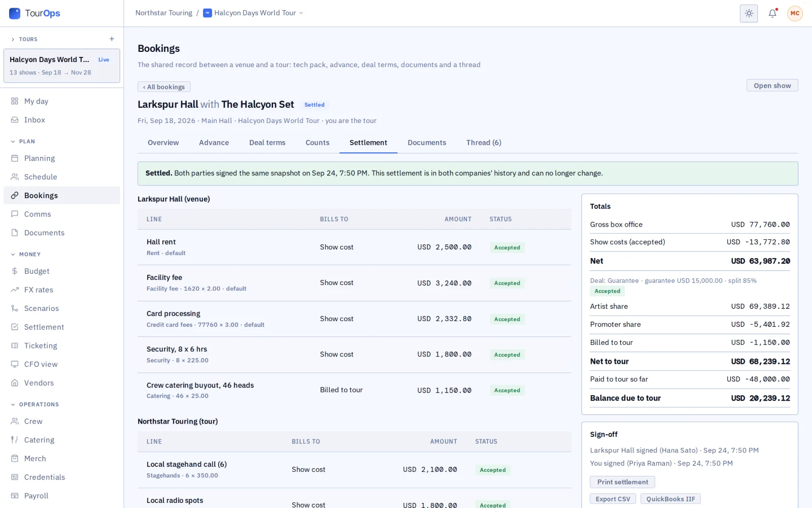Toggle the light theme sun icon
Image resolution: width=812 pixels, height=508 pixels.
pyautogui.click(x=749, y=14)
